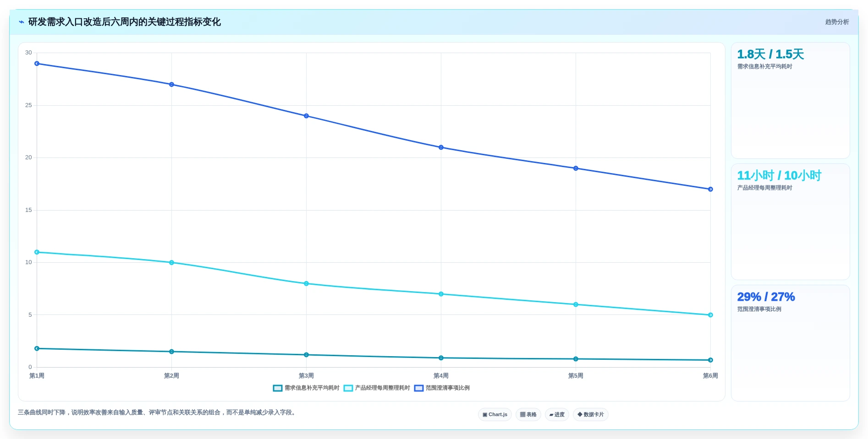Viewport: 868px width, 439px height.
Task: Select 第1周 point on dark blue line
Action: click(37, 64)
